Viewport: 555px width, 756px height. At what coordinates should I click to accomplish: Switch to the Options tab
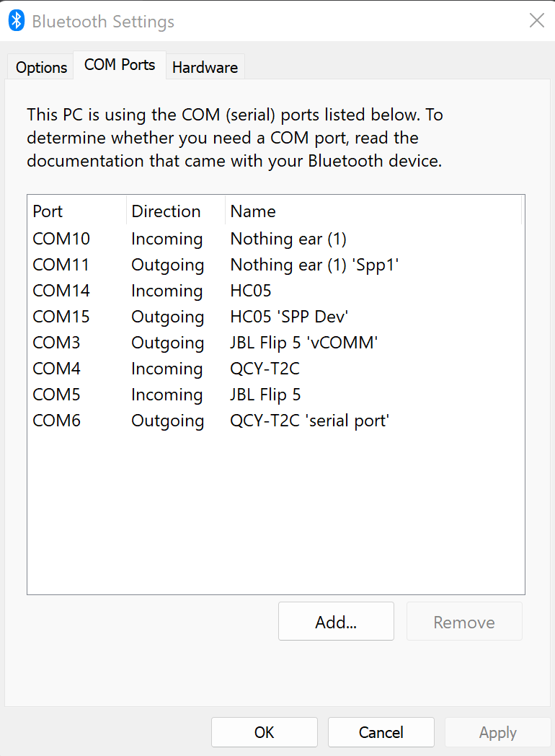click(x=41, y=68)
